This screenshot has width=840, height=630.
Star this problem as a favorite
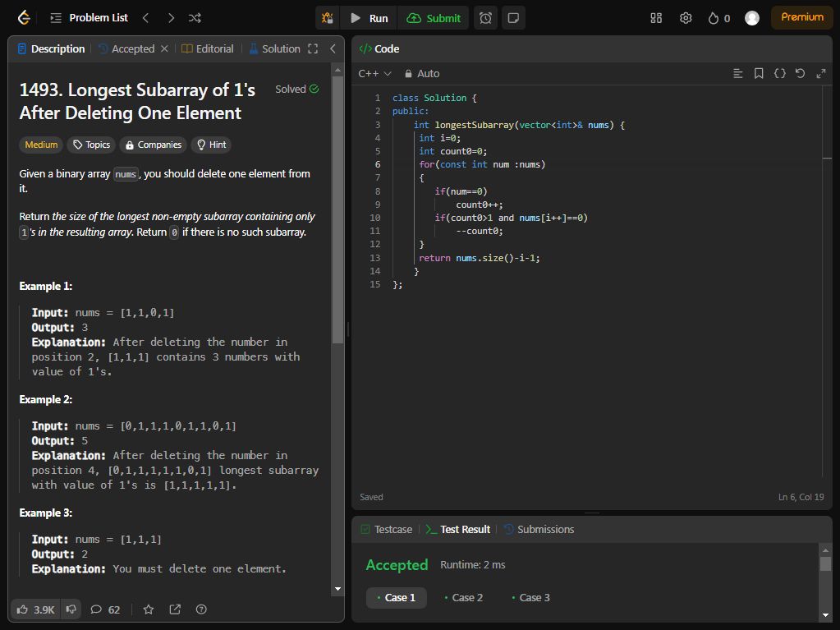point(149,609)
